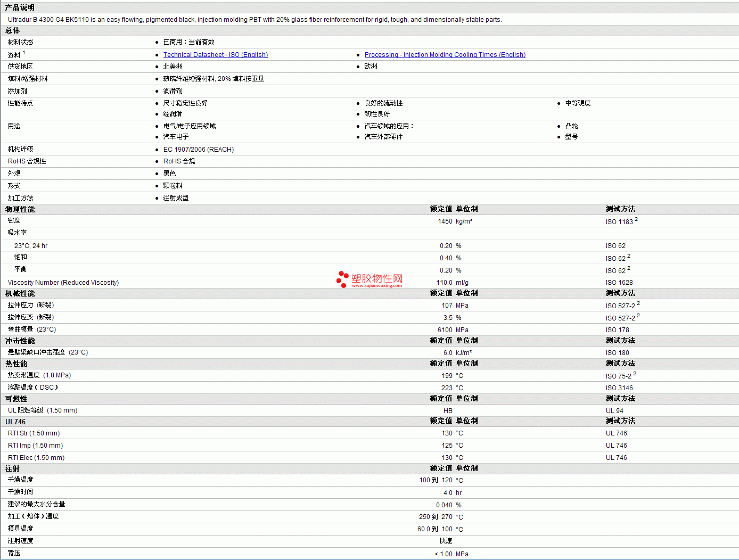Viewport: 739px width, 560px height.
Task: Click the injection speed value '快速'
Action: (446, 541)
